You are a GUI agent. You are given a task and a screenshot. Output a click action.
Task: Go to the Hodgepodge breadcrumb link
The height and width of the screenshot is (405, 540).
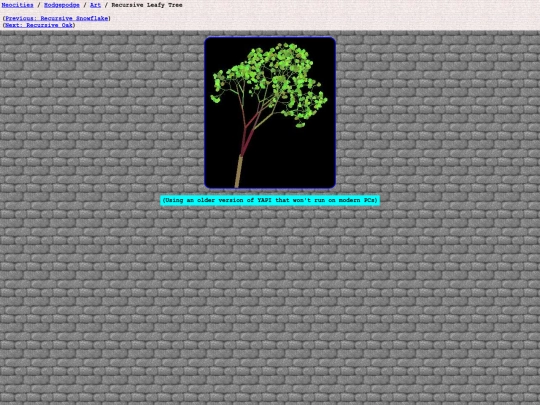pyautogui.click(x=62, y=5)
